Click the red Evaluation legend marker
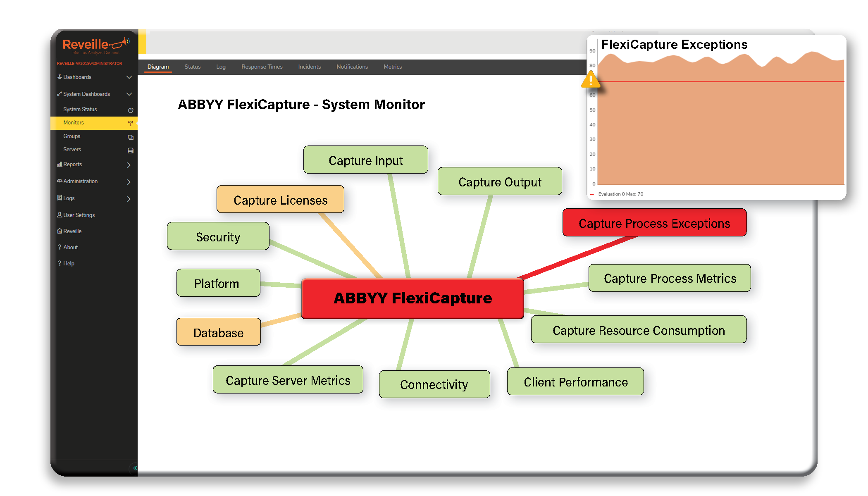 tap(592, 194)
